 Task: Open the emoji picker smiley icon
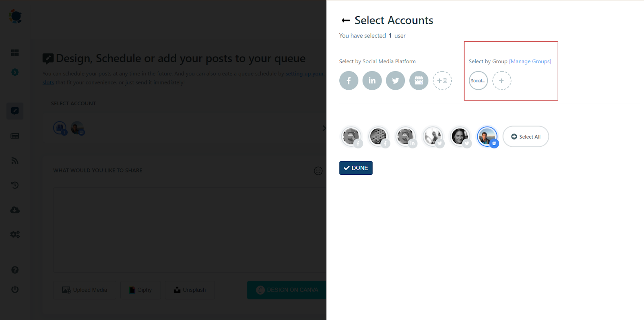pyautogui.click(x=318, y=171)
